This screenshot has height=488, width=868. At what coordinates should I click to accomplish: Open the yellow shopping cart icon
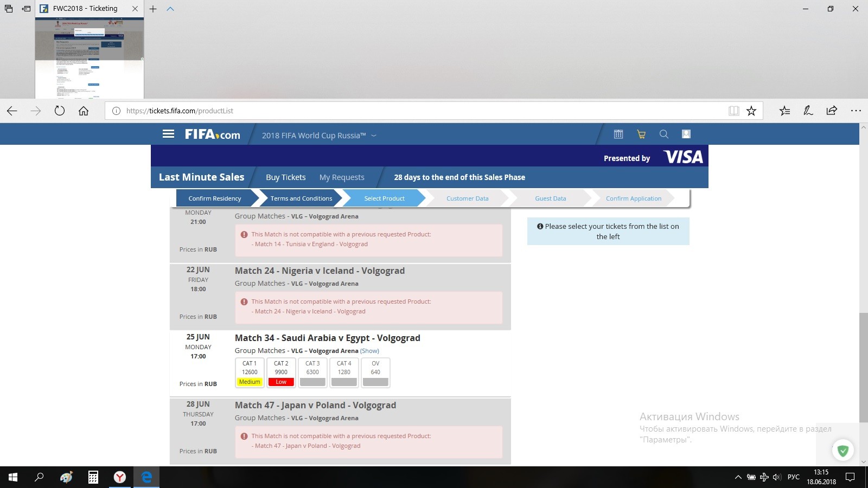click(x=641, y=134)
